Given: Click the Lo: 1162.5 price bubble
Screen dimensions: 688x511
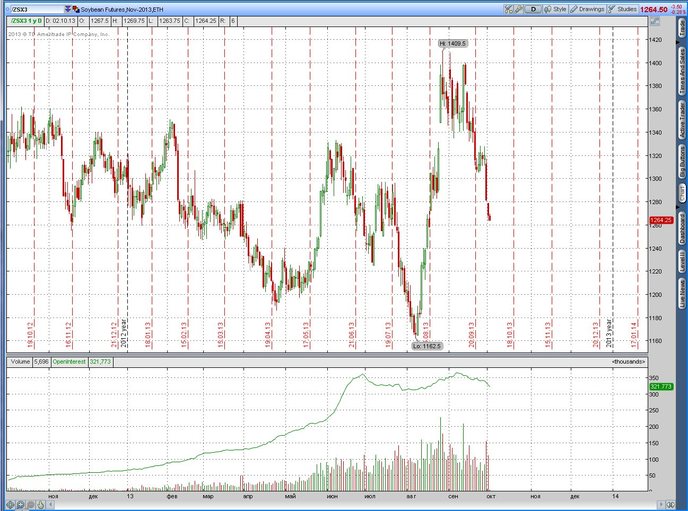Looking at the screenshot, I should (425, 345).
